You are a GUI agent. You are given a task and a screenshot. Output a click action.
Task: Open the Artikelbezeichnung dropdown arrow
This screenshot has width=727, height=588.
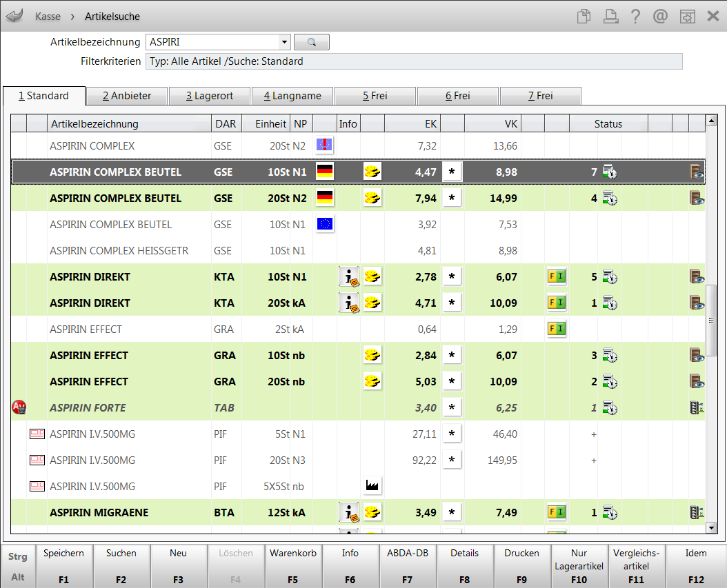point(284,42)
